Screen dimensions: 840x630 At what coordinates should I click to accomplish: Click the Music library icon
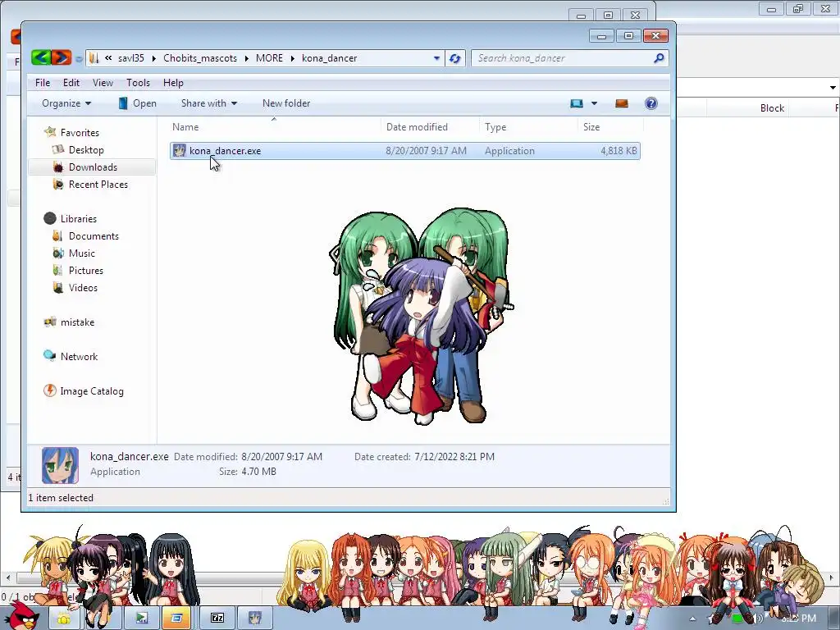pos(58,253)
